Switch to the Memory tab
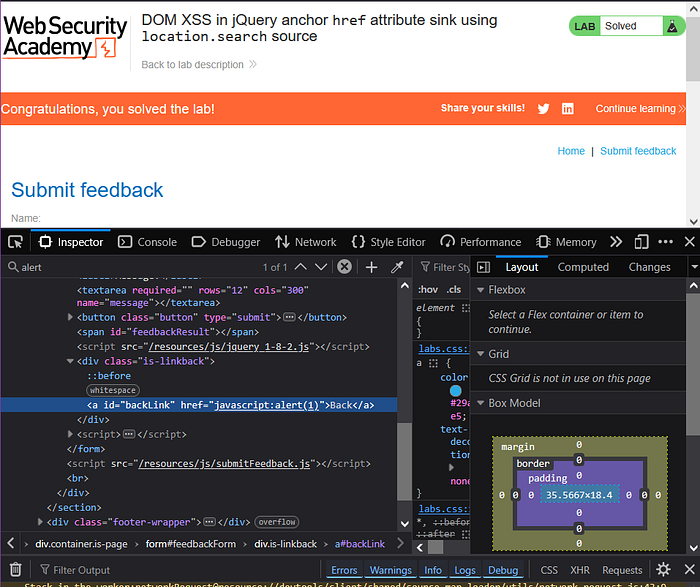Viewport: 700px width, 587px height. click(566, 242)
